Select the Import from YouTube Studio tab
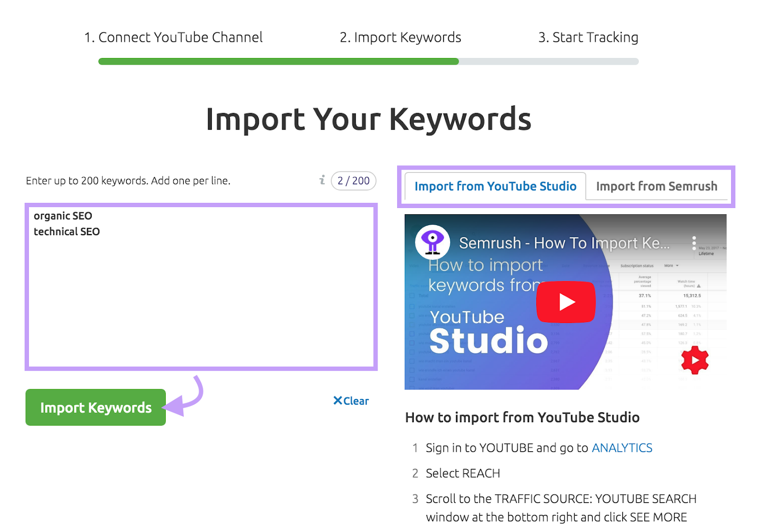Viewport: 760px width, 532px height. coord(495,186)
